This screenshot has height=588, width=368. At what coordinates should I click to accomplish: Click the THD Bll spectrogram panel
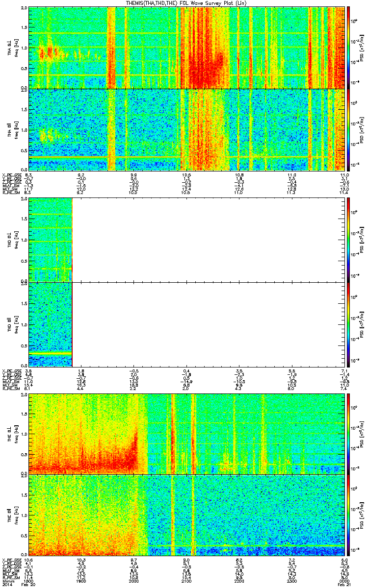pos(187,324)
